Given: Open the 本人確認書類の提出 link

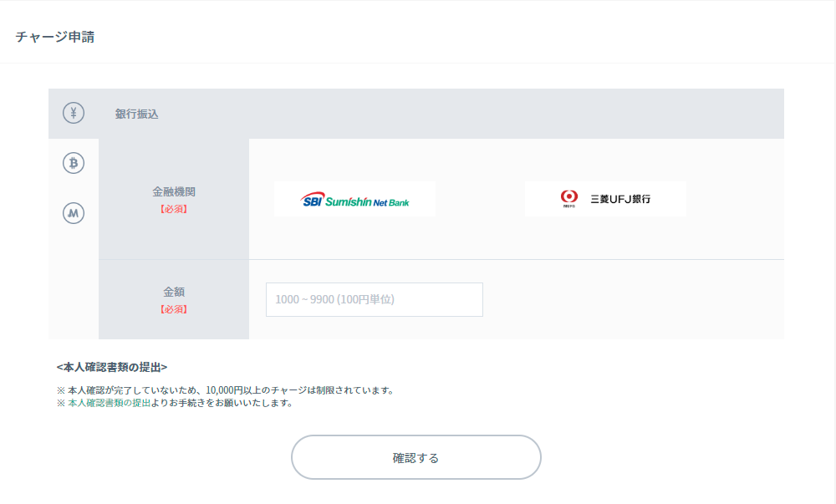Looking at the screenshot, I should (x=108, y=402).
